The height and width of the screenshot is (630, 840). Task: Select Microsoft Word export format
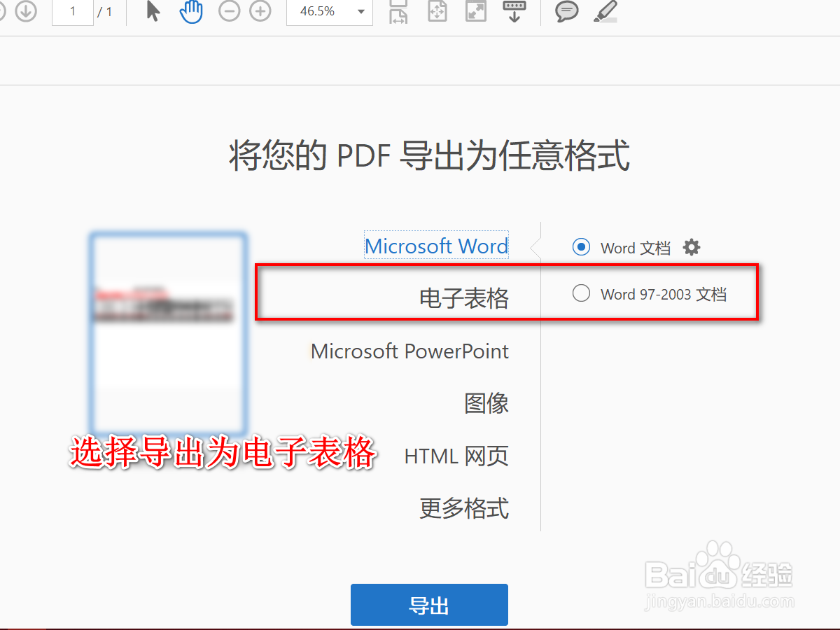click(437, 246)
